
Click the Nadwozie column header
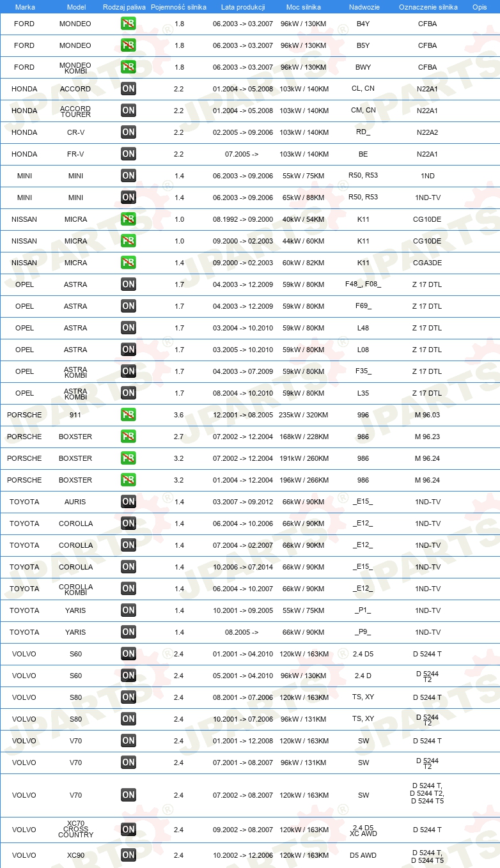point(363,7)
